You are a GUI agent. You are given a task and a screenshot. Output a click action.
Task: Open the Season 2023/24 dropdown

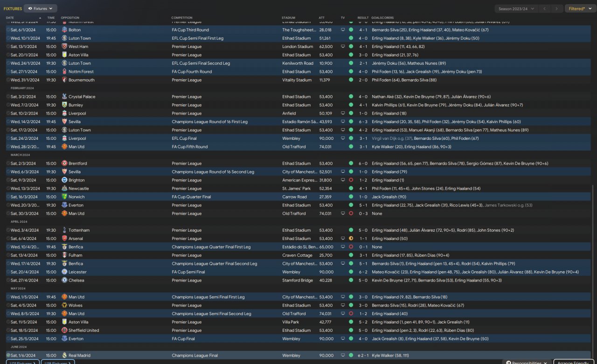(x=516, y=8)
